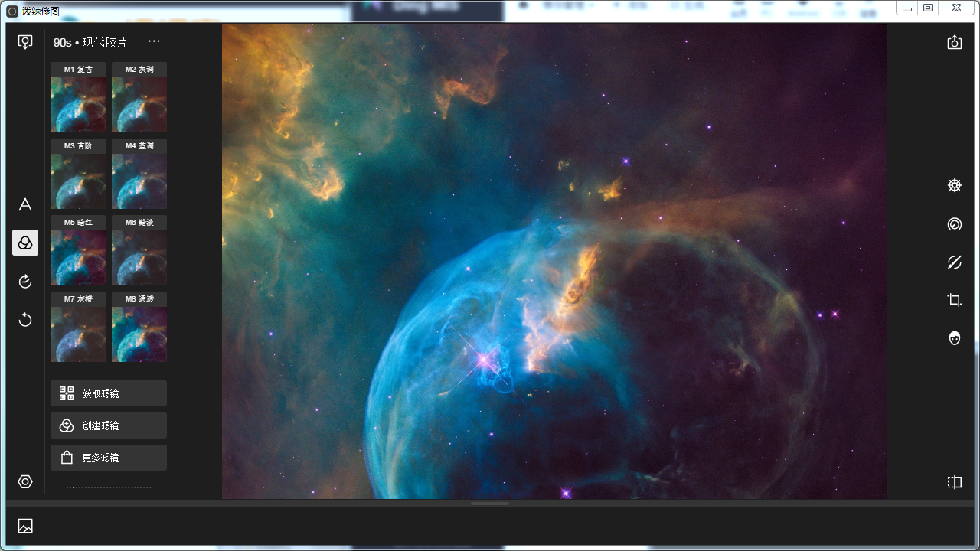Toggle the before-after compare icon

(954, 482)
